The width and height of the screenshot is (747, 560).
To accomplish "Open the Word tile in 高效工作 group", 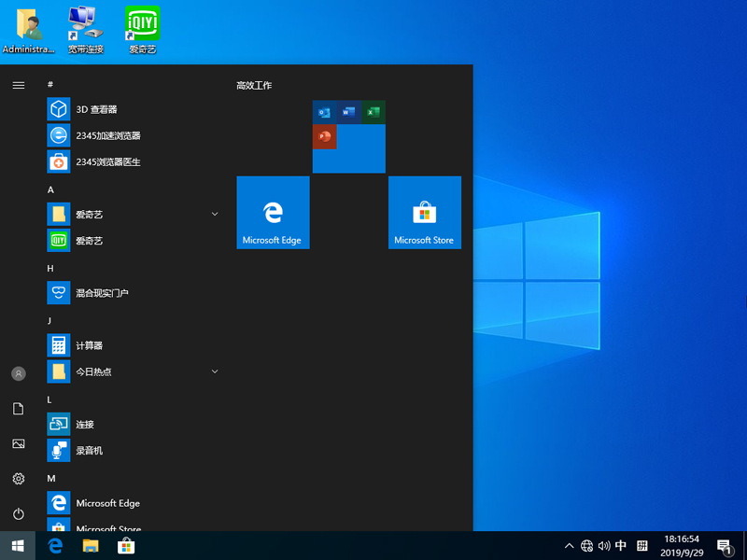I will pyautogui.click(x=348, y=111).
